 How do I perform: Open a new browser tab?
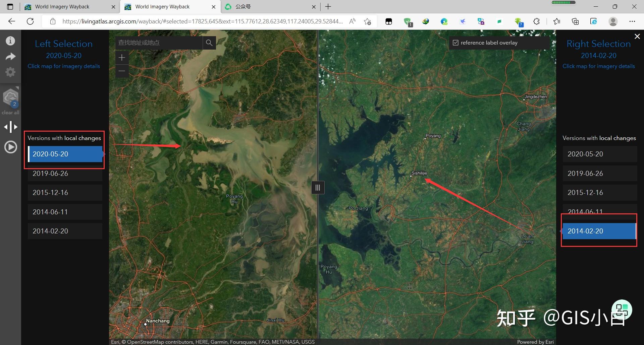coord(328,7)
